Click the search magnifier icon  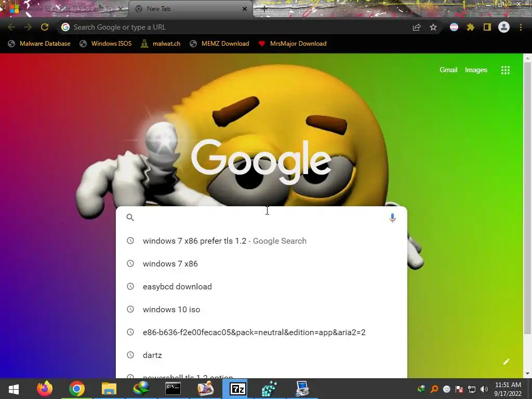(130, 218)
